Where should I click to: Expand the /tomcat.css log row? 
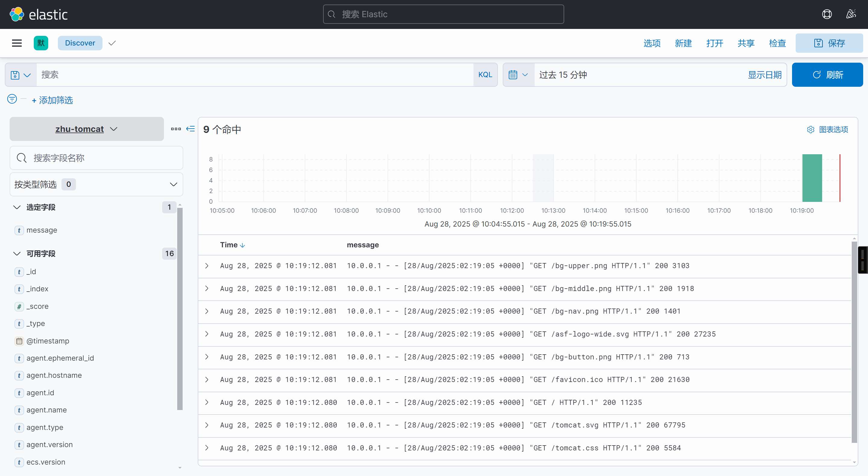[207, 448]
